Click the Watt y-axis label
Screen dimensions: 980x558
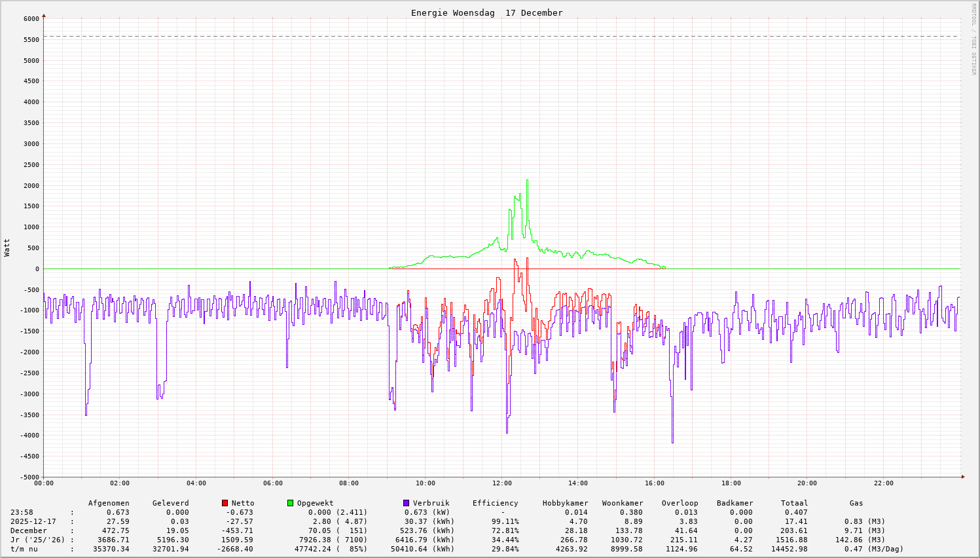point(7,248)
